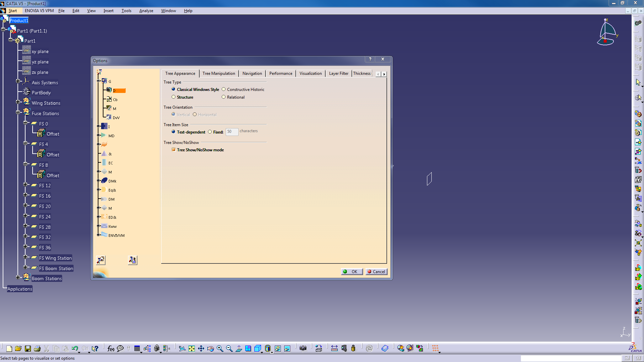The height and width of the screenshot is (362, 644).
Task: Click the help question mark button in Options
Action: (x=370, y=59)
